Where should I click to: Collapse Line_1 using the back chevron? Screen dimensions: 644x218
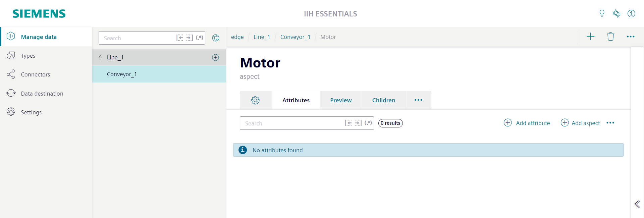pos(100,57)
